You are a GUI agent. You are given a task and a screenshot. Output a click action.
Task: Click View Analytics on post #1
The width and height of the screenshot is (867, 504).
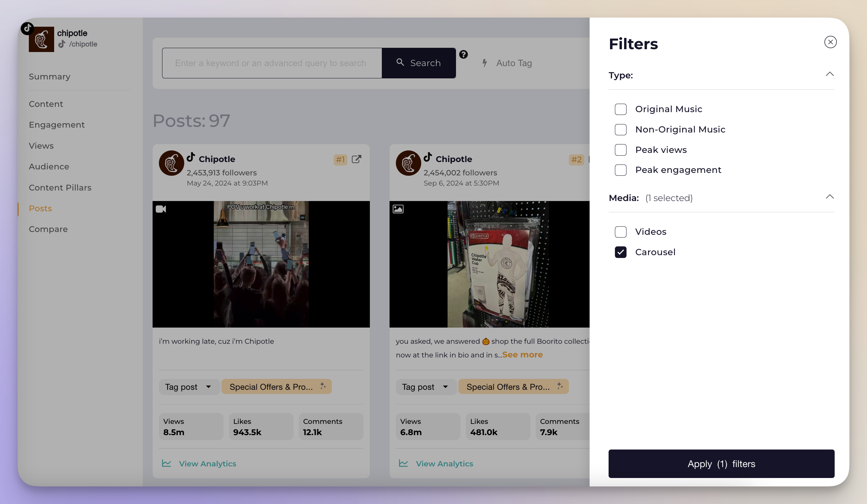click(207, 464)
